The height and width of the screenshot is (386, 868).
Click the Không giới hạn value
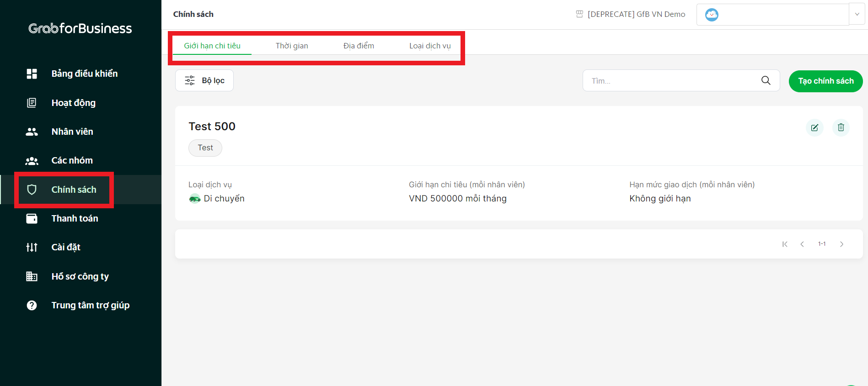(x=660, y=198)
